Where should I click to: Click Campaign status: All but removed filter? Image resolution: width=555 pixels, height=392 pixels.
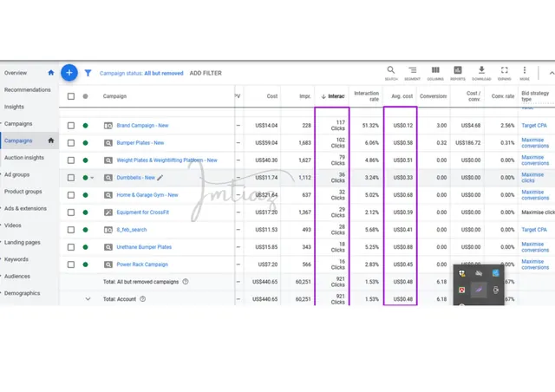(x=141, y=74)
